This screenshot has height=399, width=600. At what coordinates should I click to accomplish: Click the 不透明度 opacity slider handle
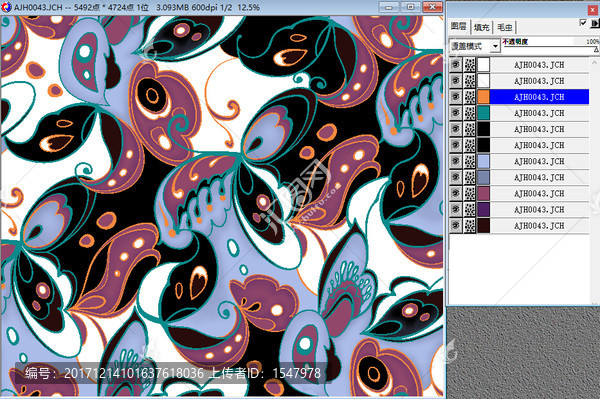(x=596, y=49)
